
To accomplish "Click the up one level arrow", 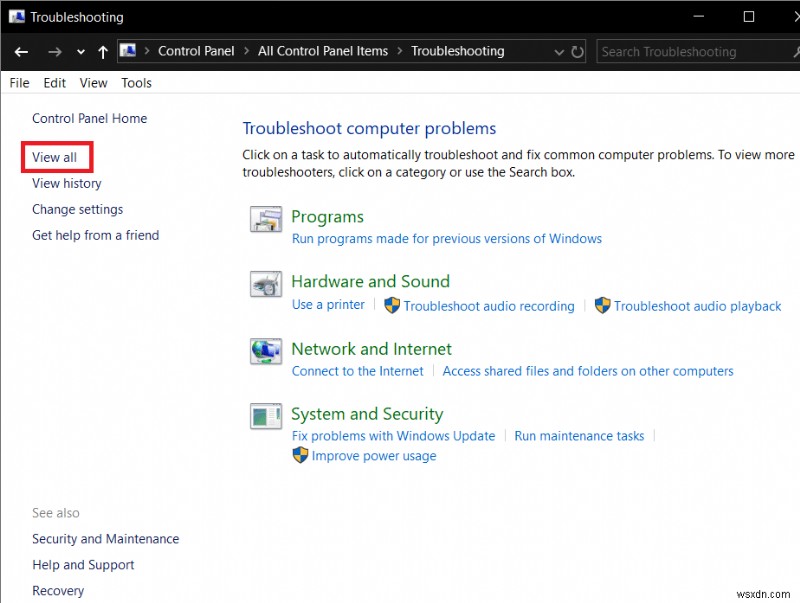I will point(102,51).
